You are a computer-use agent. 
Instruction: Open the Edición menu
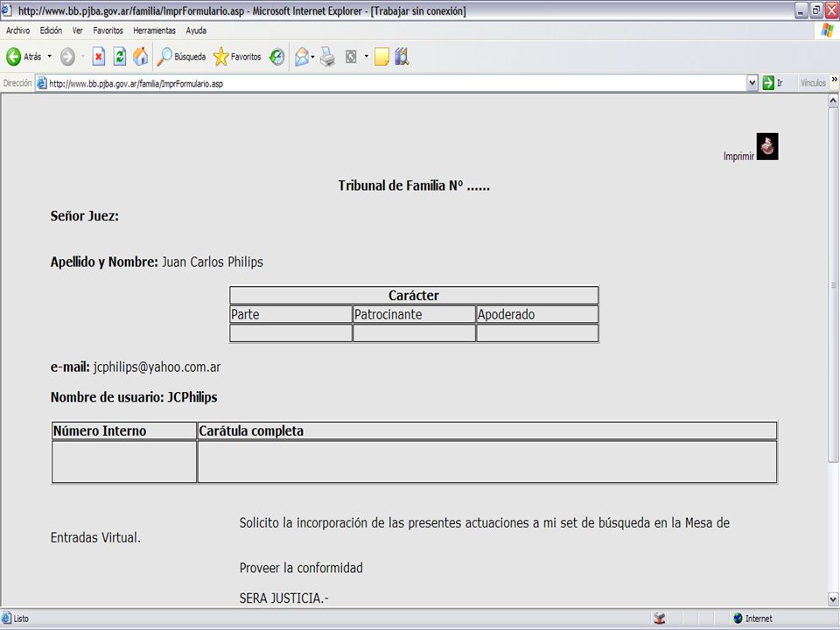[x=51, y=31]
